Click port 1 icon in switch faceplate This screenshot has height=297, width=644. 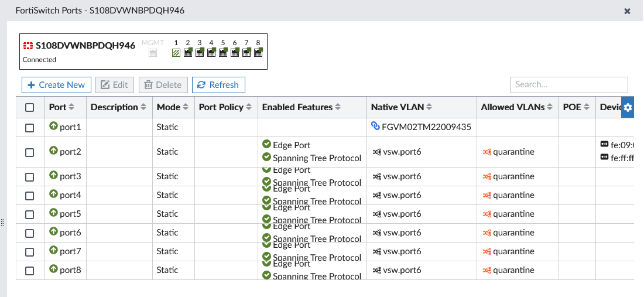(x=176, y=53)
